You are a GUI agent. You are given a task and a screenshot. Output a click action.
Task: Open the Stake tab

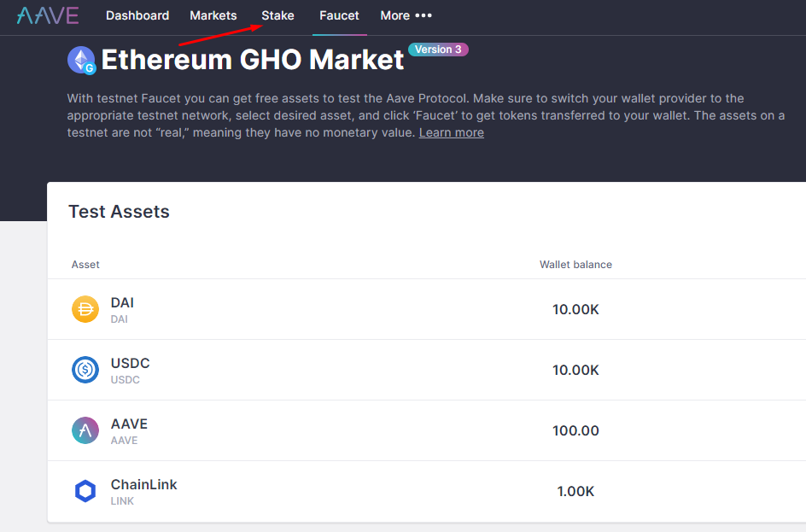click(277, 15)
